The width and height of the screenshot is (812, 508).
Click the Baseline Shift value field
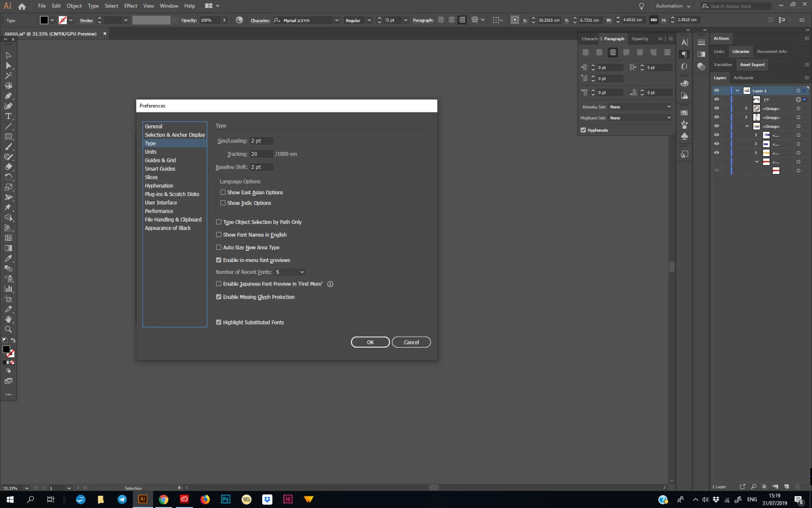[261, 167]
